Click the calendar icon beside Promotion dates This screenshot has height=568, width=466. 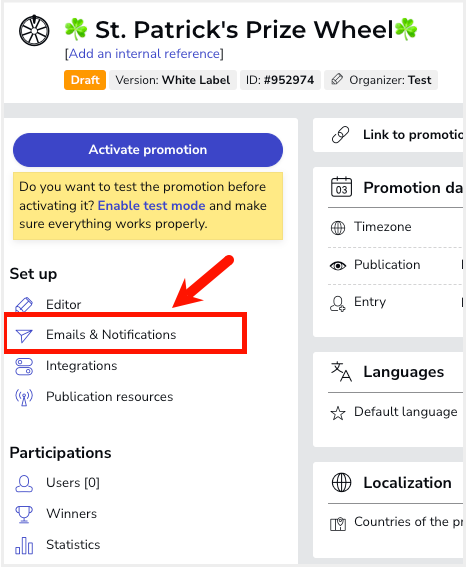(x=341, y=187)
